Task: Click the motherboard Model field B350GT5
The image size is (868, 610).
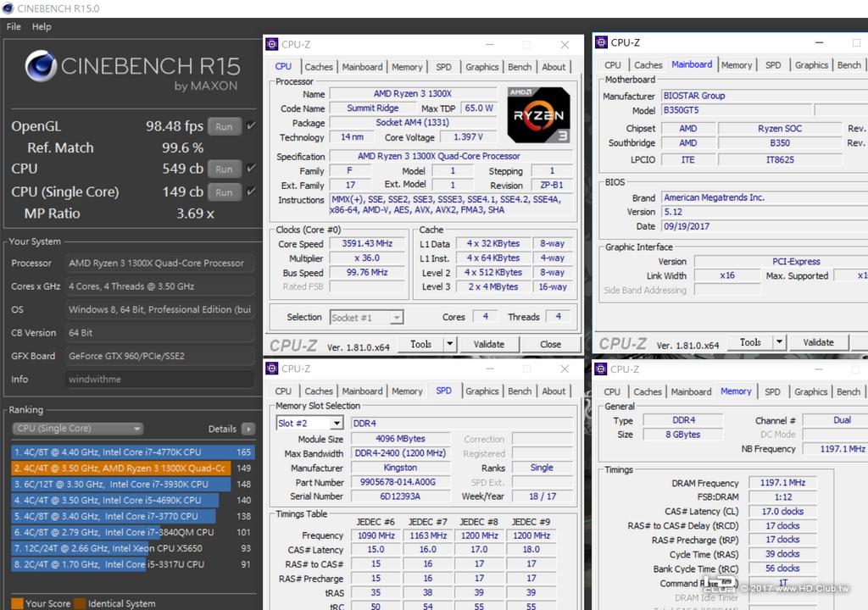Action: coord(737,110)
